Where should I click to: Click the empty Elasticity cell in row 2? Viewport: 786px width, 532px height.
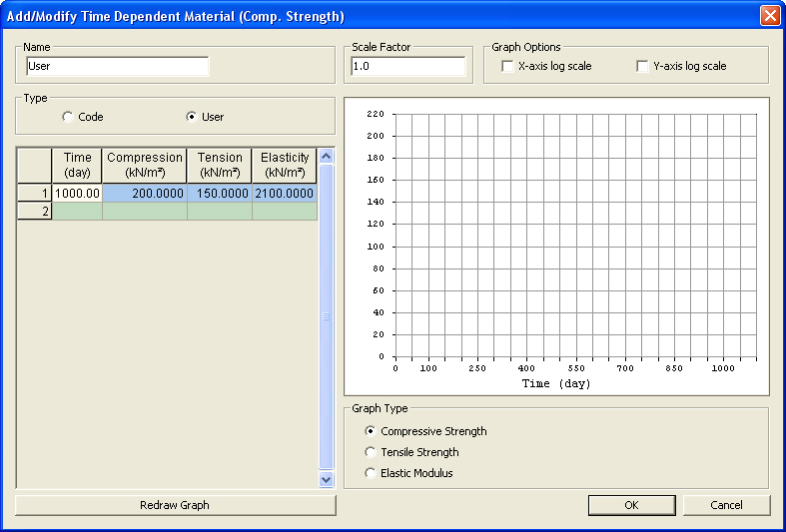(285, 211)
